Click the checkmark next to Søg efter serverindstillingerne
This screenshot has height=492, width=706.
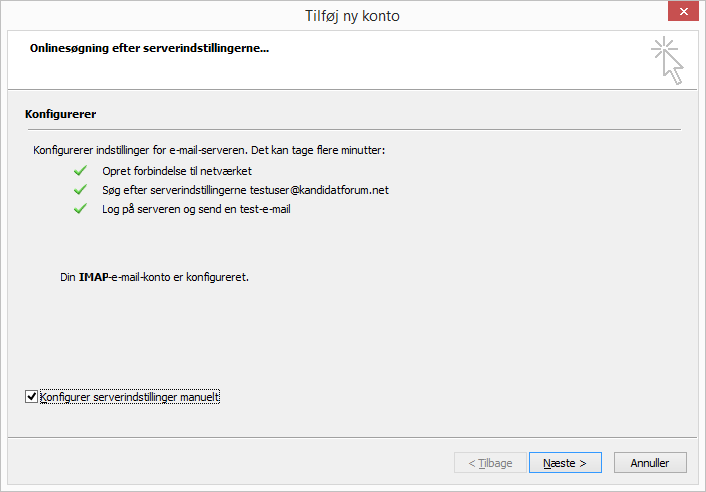(x=80, y=190)
